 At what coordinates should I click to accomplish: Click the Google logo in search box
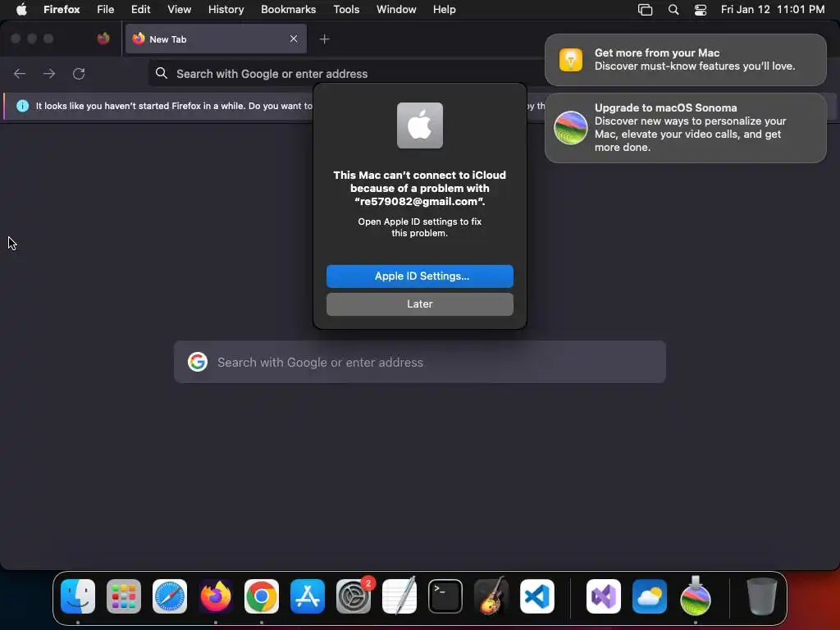pyautogui.click(x=198, y=362)
